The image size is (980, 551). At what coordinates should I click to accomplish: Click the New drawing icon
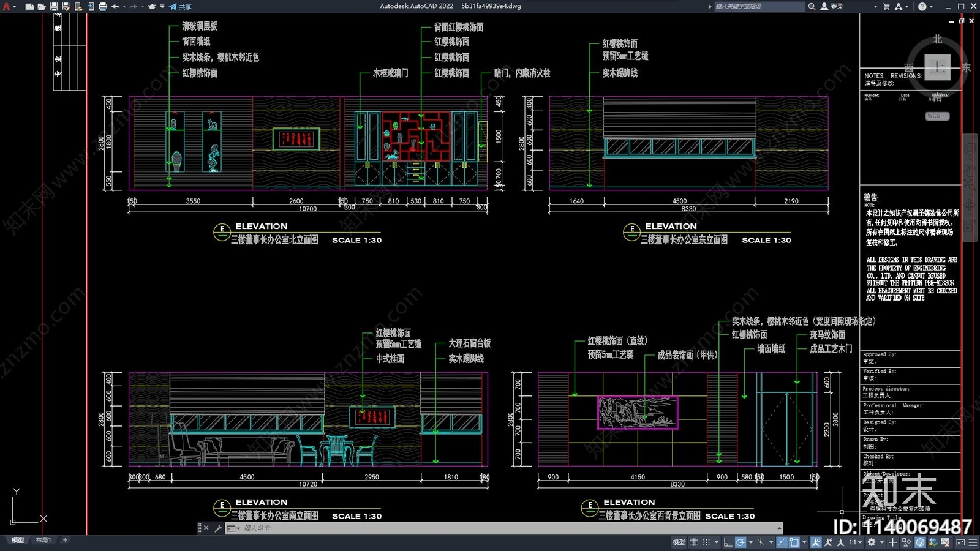(29, 6)
